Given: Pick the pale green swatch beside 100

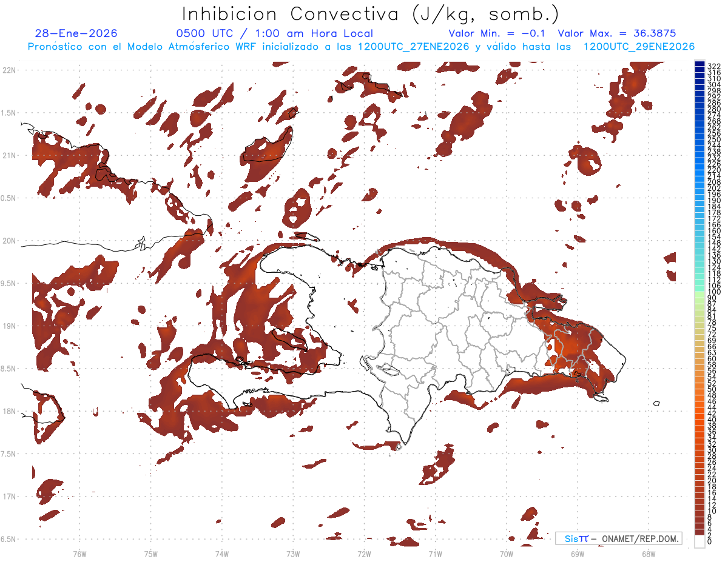Looking at the screenshot, I should coord(699,293).
